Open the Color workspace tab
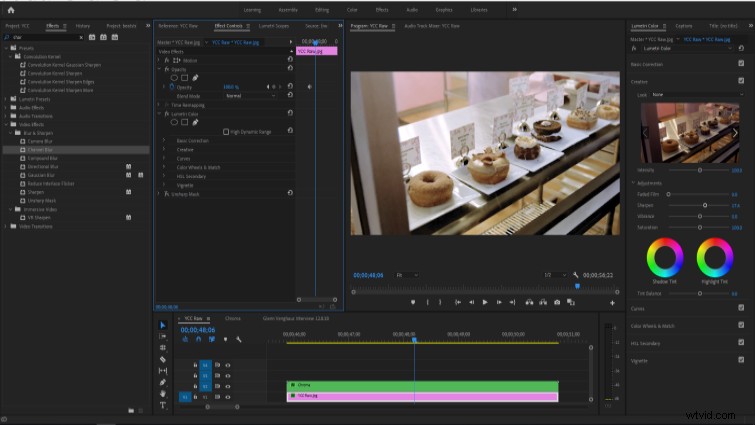The width and height of the screenshot is (755, 425). pyautogui.click(x=352, y=10)
